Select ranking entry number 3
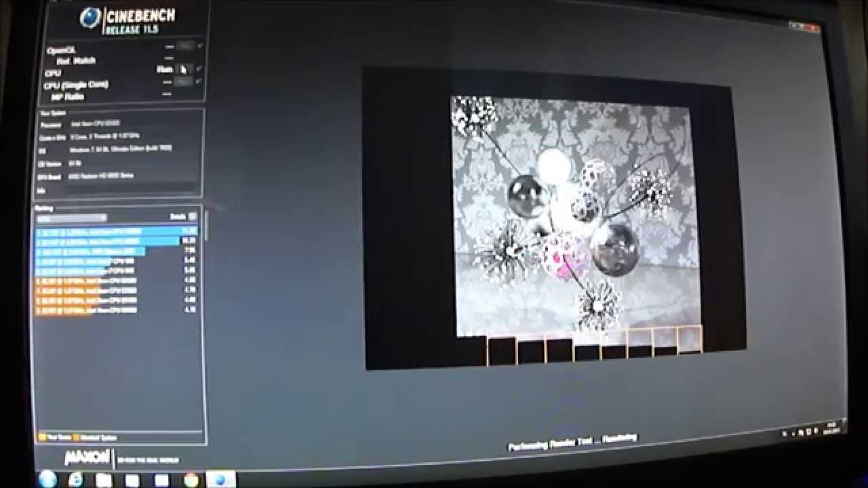The height and width of the screenshot is (488, 868). coord(116,251)
